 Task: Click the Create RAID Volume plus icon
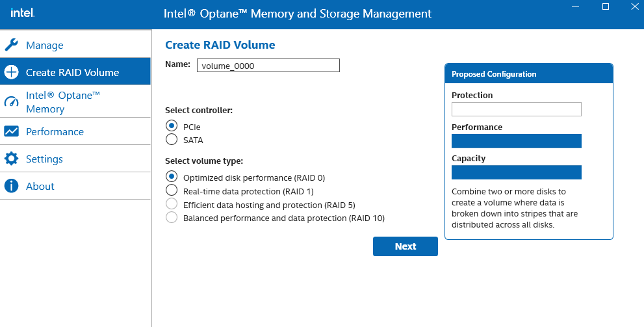coord(12,72)
